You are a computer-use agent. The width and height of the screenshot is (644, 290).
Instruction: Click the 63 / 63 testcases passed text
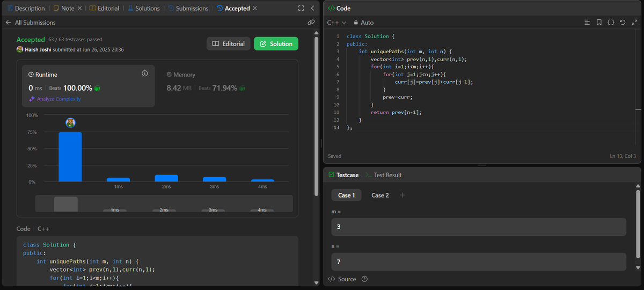coord(75,40)
